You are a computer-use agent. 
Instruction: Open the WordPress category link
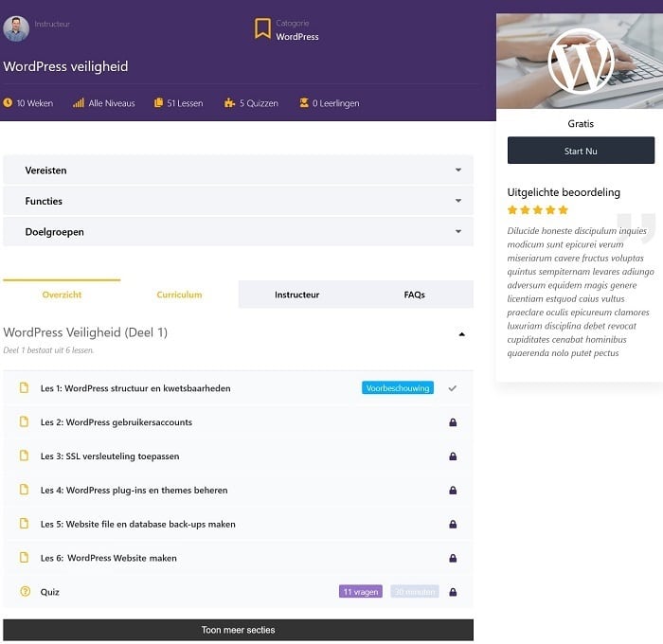297,37
